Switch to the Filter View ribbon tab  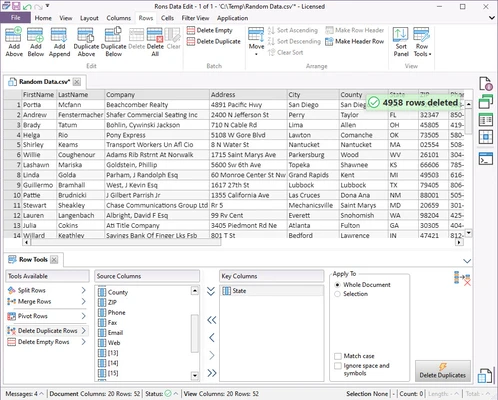click(x=195, y=18)
